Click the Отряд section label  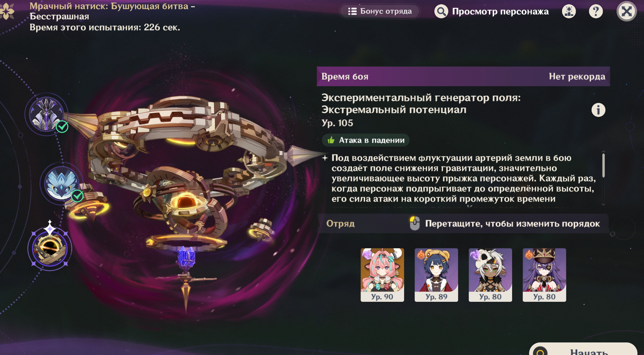[x=340, y=224]
